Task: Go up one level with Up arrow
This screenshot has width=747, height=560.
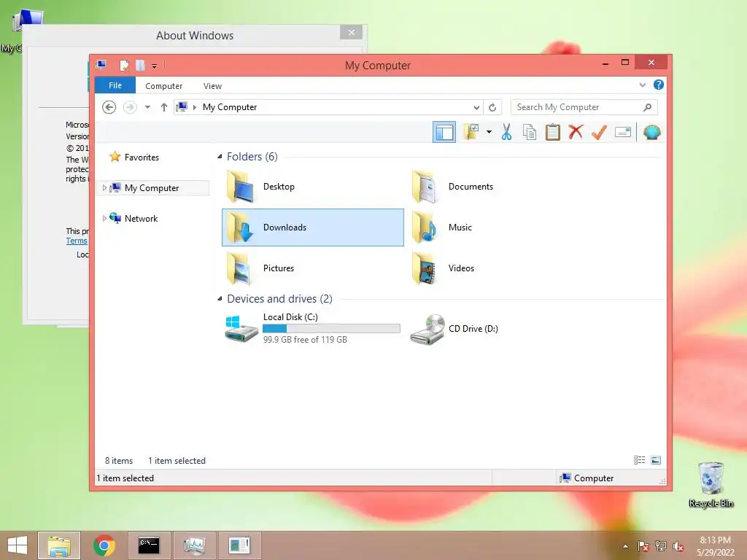Action: tap(164, 107)
